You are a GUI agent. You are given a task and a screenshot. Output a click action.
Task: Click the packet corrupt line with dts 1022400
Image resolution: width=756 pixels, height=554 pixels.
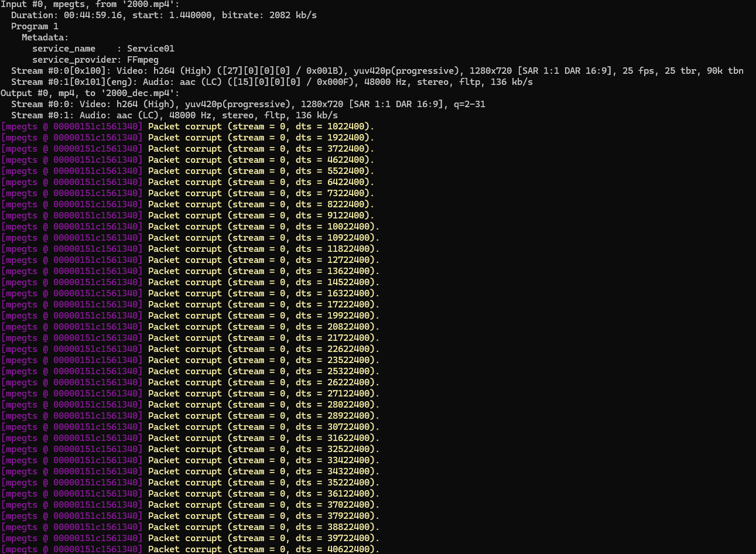(x=261, y=126)
